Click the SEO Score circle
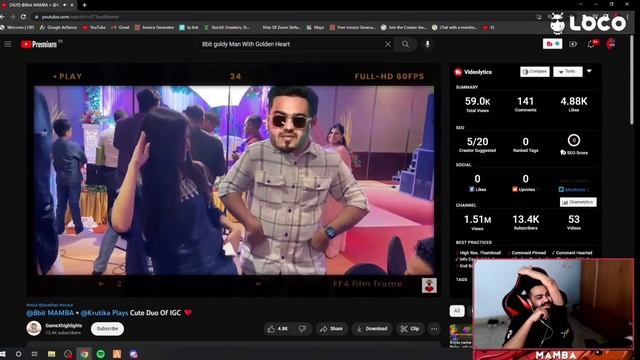The width and height of the screenshot is (640, 360). (x=573, y=140)
